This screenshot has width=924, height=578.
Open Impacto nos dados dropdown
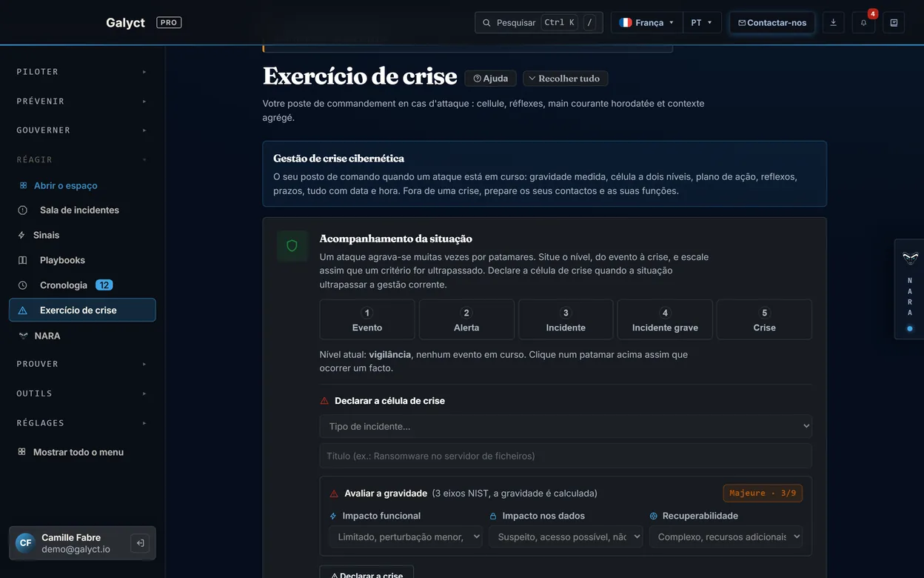click(566, 537)
